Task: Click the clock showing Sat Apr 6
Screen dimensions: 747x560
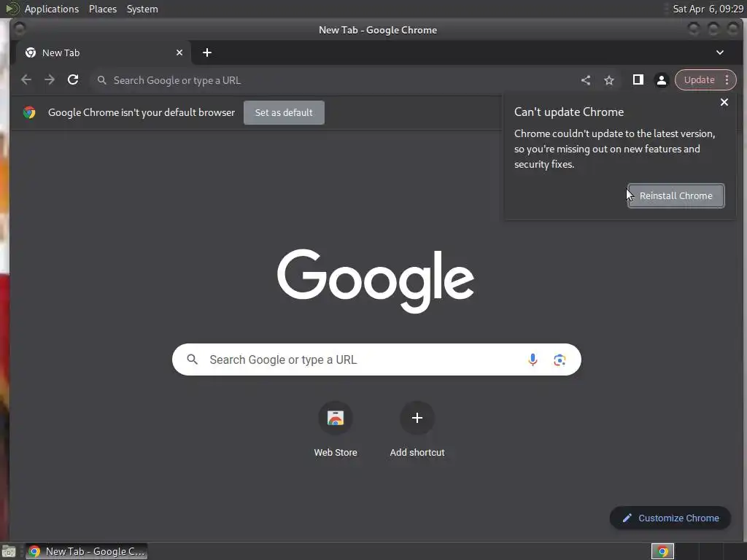Action: click(x=708, y=9)
